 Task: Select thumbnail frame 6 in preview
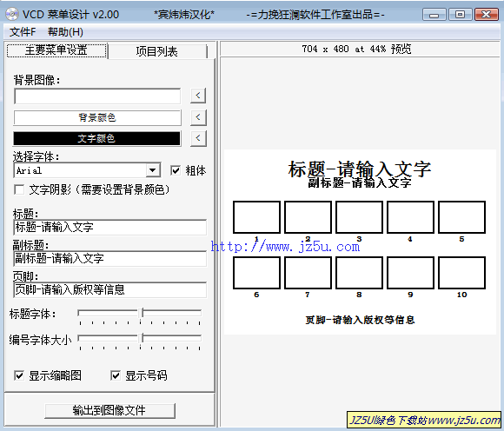coord(256,273)
